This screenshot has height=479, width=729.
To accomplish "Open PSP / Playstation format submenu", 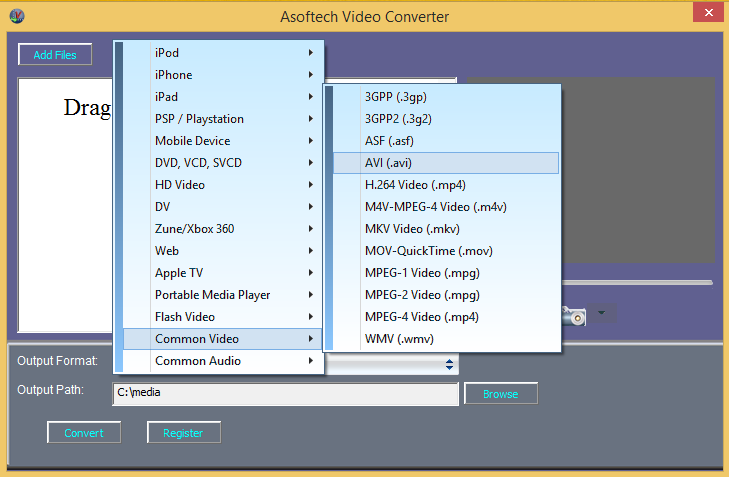I will point(223,119).
